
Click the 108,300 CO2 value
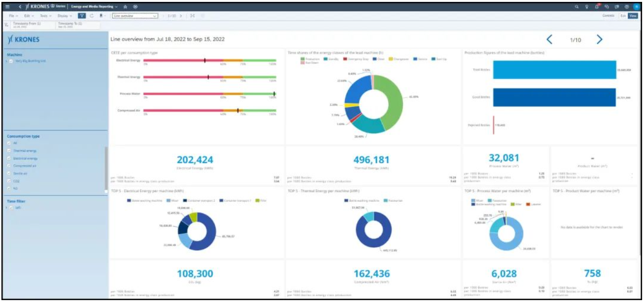click(x=195, y=274)
